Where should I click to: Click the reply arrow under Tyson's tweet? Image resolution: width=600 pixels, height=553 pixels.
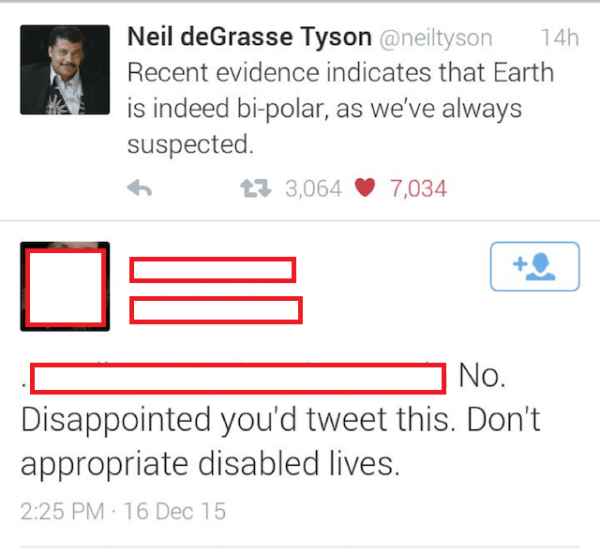[140, 188]
